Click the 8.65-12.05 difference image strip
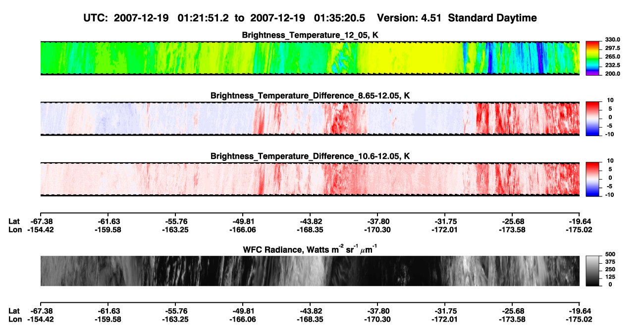The height and width of the screenshot is (330, 644). click(310, 119)
